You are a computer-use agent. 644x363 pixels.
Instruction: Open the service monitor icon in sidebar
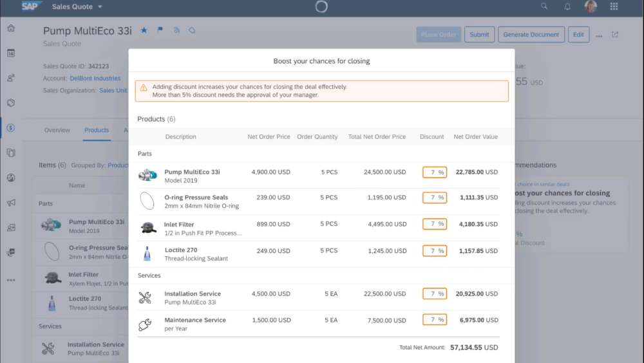(11, 252)
